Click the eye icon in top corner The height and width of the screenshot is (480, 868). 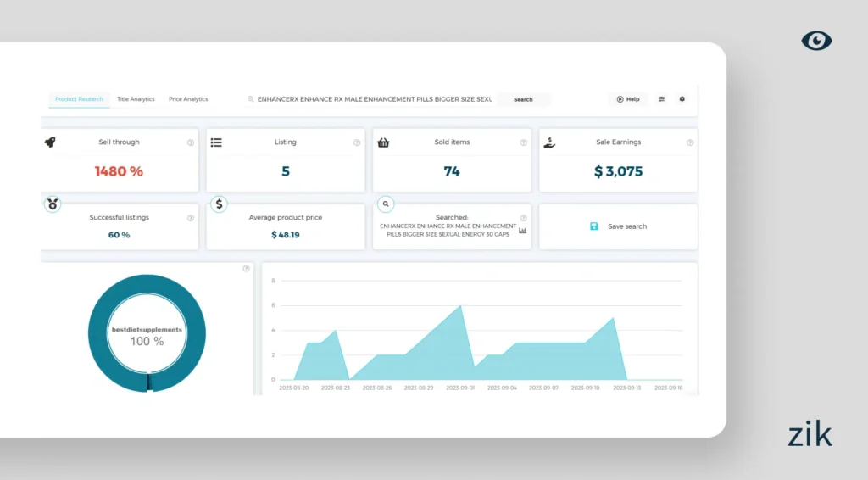[x=816, y=41]
